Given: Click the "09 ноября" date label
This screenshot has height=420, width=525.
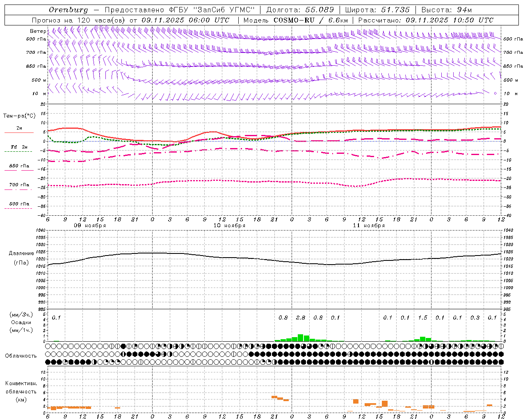Looking at the screenshot, I should (90, 226).
